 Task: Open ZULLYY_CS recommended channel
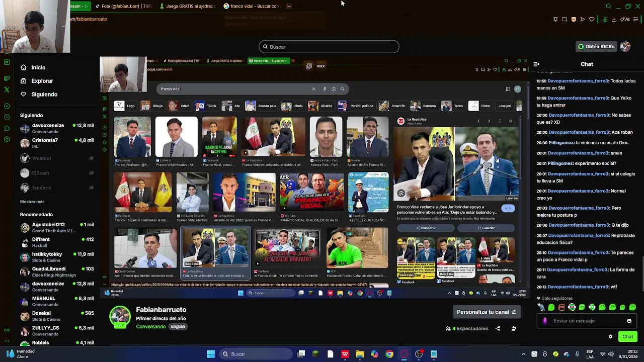[x=57, y=331]
